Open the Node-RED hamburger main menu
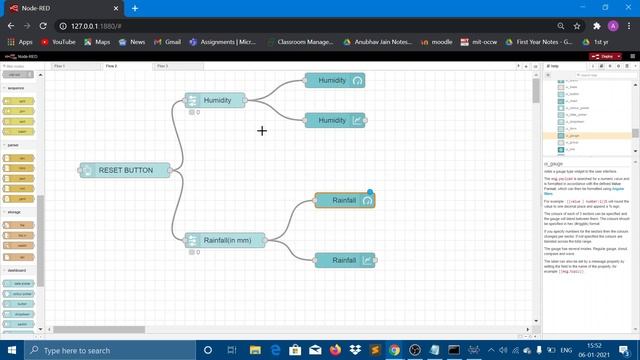 [632, 56]
